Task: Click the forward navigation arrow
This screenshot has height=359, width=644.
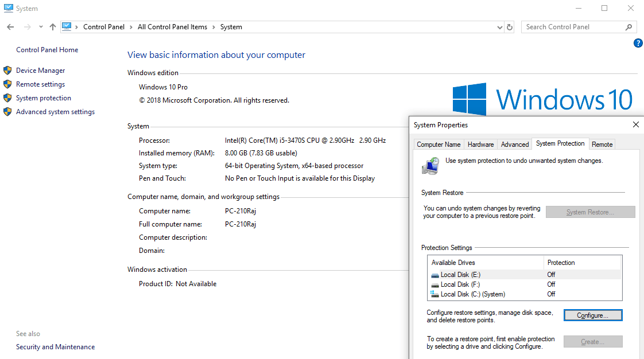Action: coord(27,27)
